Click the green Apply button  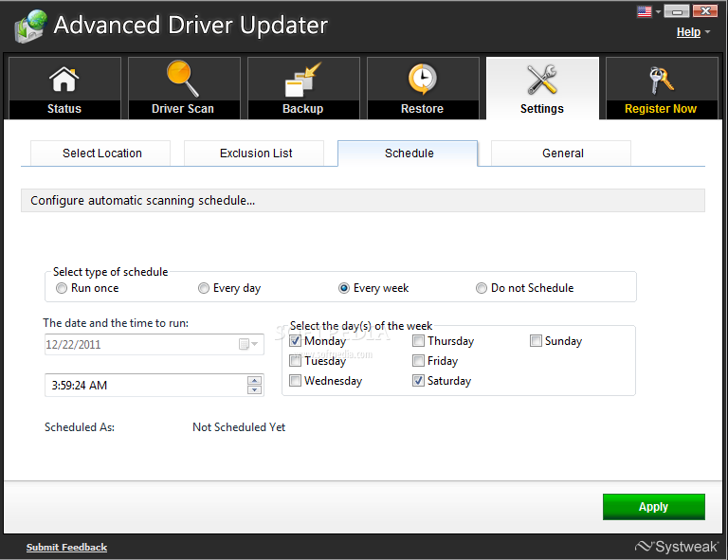point(654,507)
